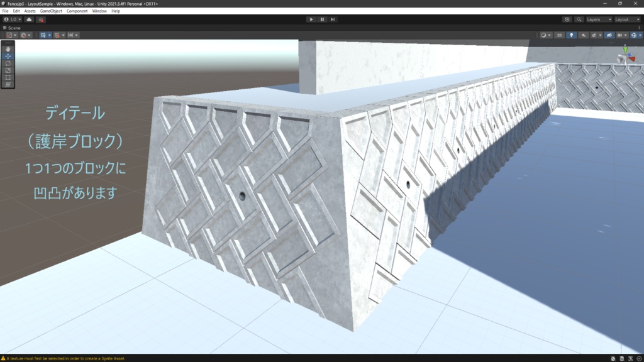Open the Layout dropdown
Viewport: 644px width, 362px height.
point(628,19)
